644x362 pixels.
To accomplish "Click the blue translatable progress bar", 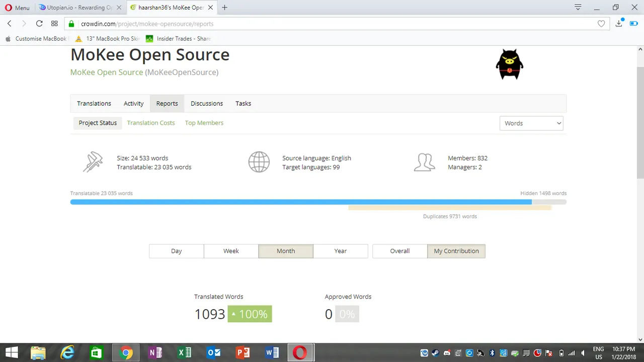I will click(x=301, y=202).
